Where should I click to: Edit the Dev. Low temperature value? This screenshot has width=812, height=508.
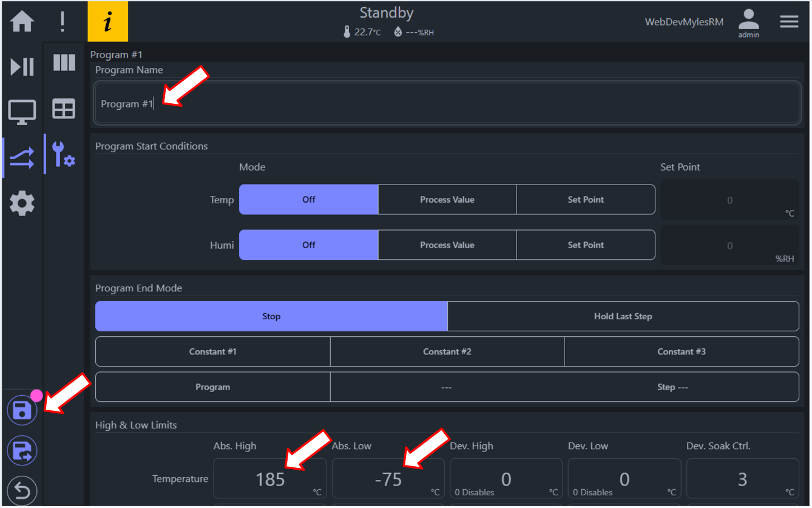(624, 479)
